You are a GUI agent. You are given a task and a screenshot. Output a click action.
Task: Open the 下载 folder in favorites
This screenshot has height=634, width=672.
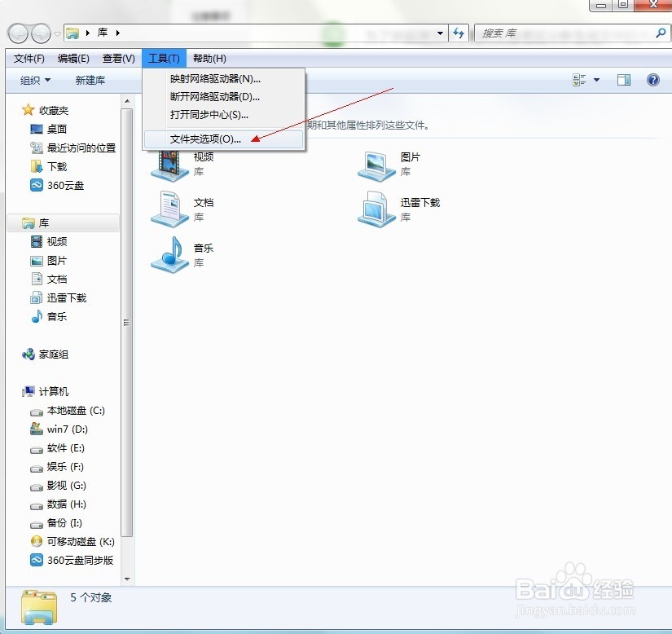click(x=48, y=166)
